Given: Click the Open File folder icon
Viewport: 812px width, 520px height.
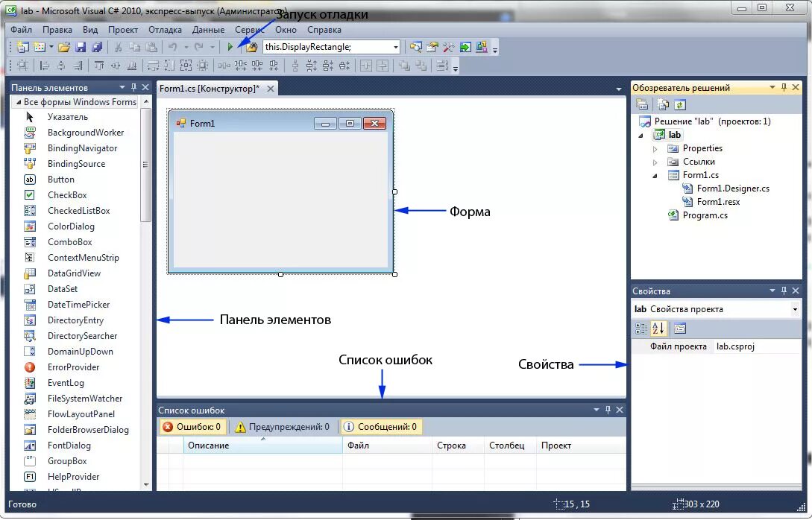Looking at the screenshot, I should click(x=63, y=47).
